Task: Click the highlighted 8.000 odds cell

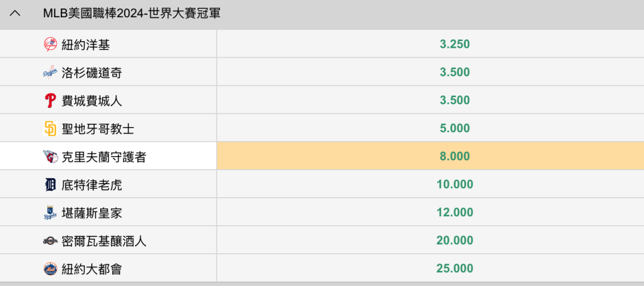Action: coord(430,156)
